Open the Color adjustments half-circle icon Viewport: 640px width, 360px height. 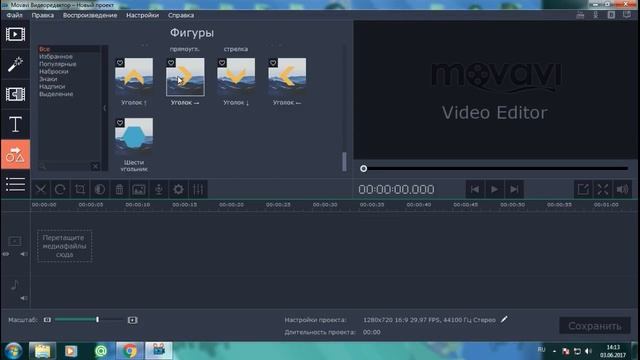(100, 189)
